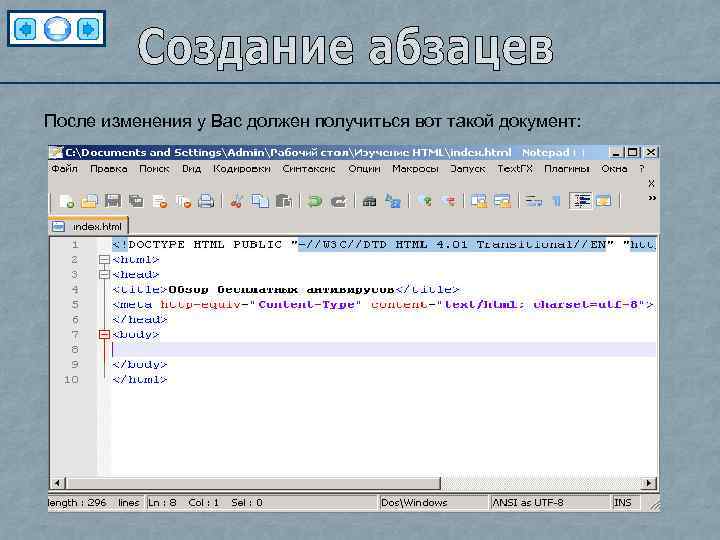
Task: Click the New file toolbar icon
Action: click(x=67, y=201)
